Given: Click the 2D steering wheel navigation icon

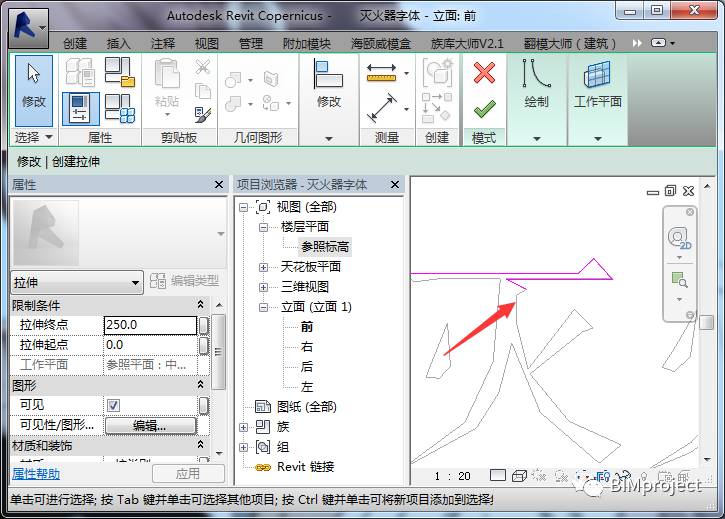Looking at the screenshot, I should (x=679, y=238).
